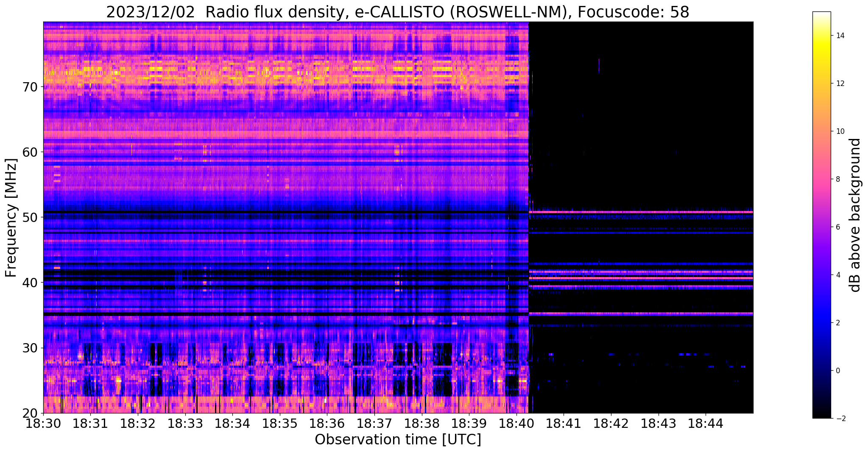Click the 40 MHz frequency tick label
The image size is (868, 452).
click(31, 283)
